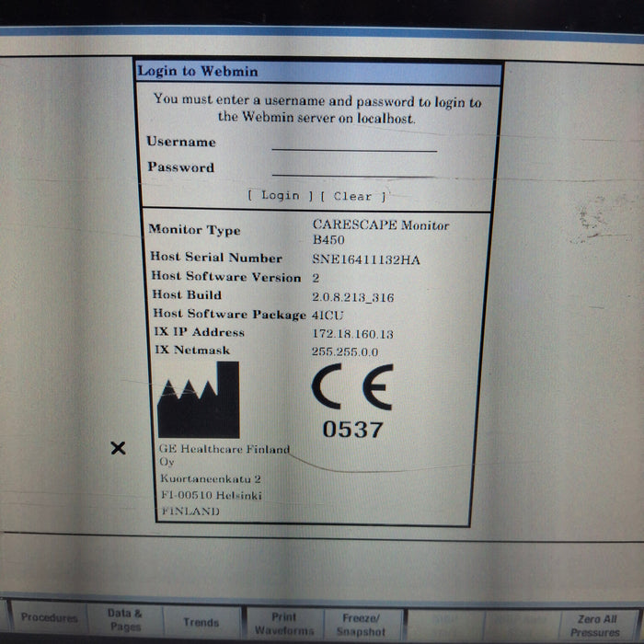Click the Clear button
The image size is (644, 644).
click(x=353, y=196)
